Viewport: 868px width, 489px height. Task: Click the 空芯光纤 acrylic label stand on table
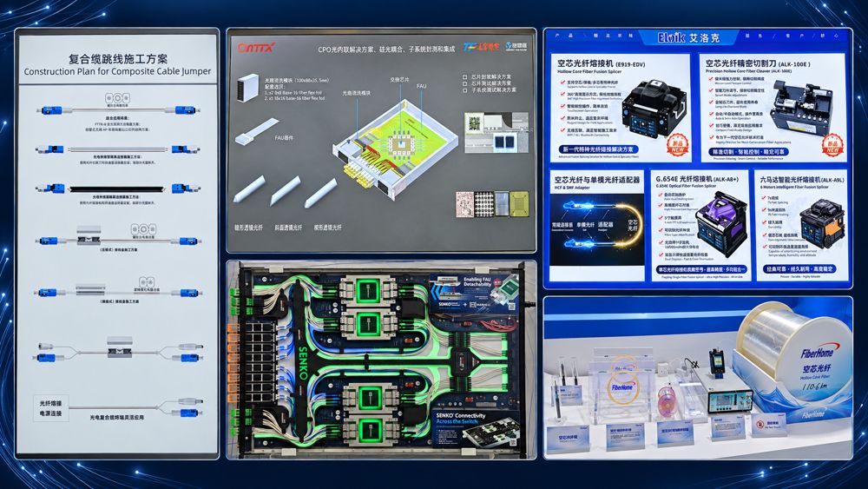568,438
